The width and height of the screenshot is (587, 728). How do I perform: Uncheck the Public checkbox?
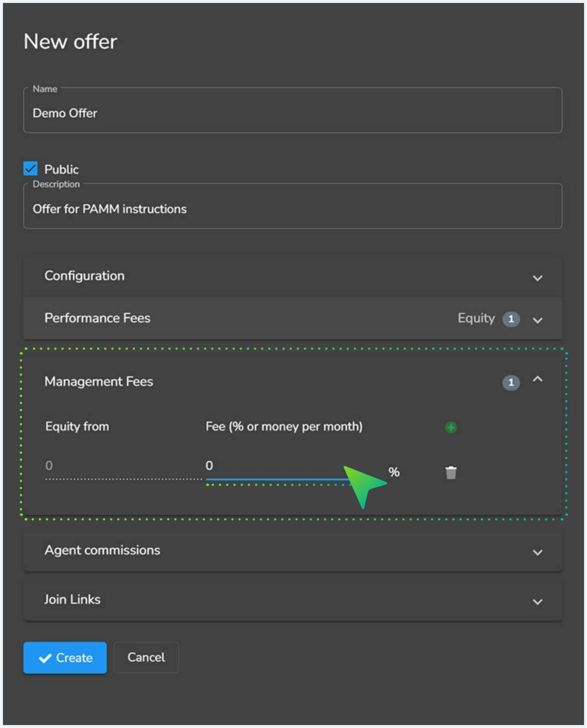30,168
